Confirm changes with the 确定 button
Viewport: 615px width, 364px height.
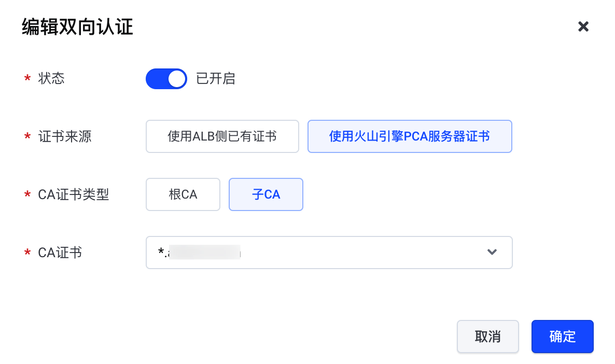coord(563,337)
